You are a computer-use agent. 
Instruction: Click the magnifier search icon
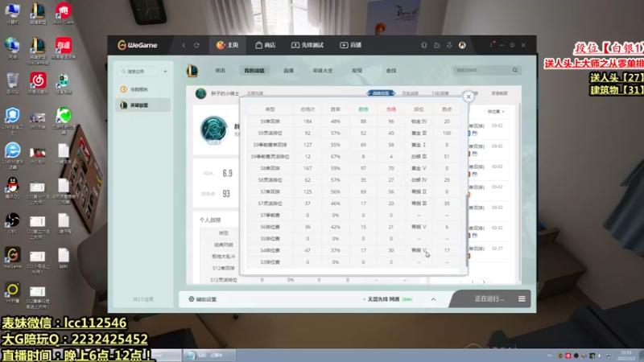[515, 70]
